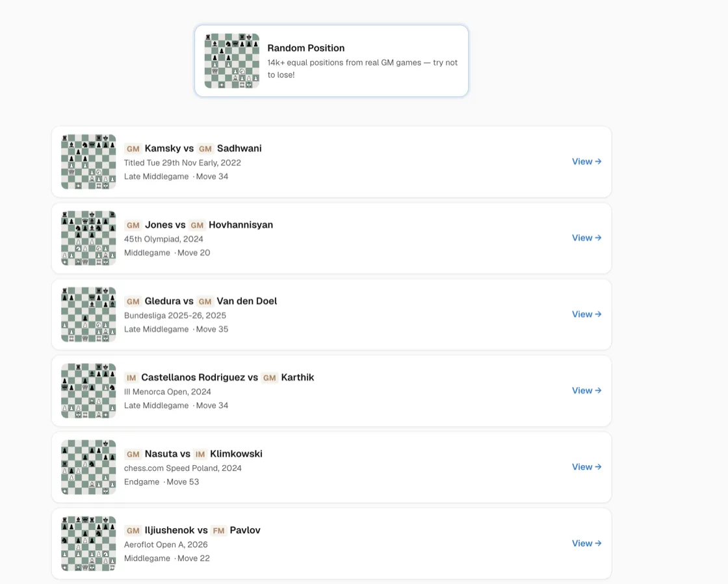Click the Nasuta vs Klimkowski endgame thumbnail

click(x=88, y=466)
